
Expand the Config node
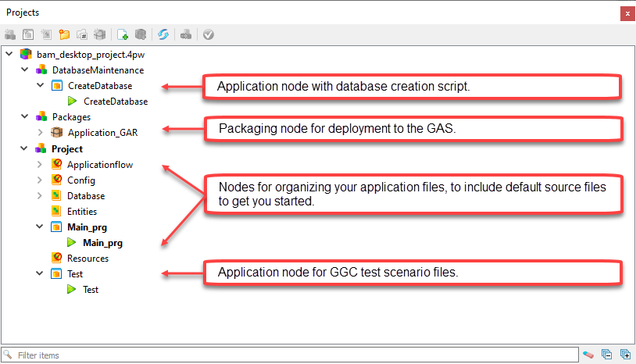click(41, 180)
